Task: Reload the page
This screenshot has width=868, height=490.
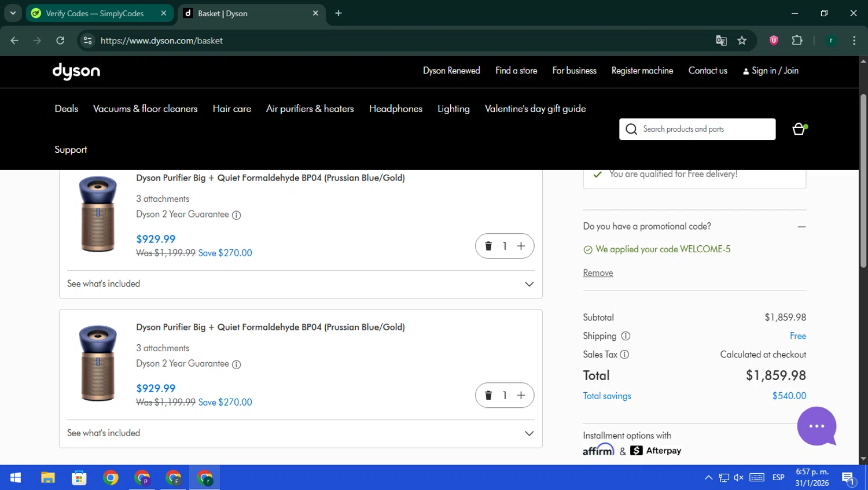Action: [x=60, y=40]
